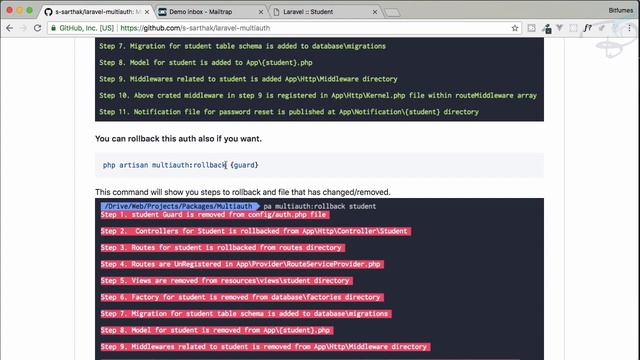Open a new browser tab

point(392,13)
